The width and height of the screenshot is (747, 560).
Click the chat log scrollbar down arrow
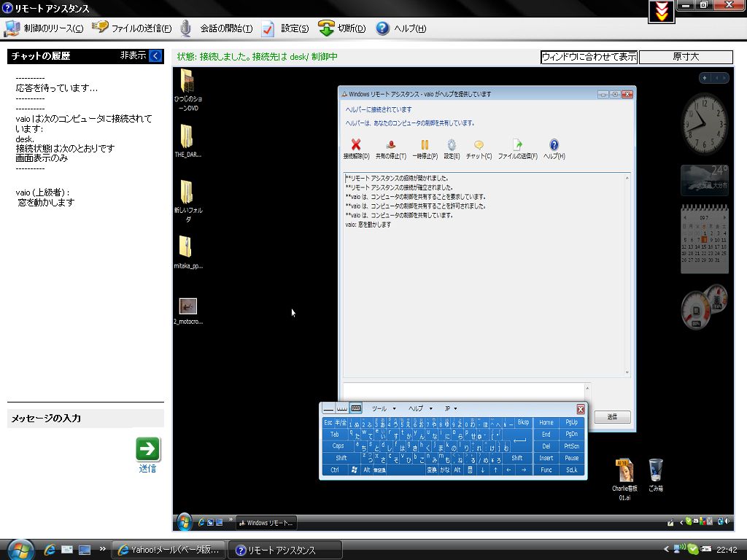pyautogui.click(x=627, y=373)
